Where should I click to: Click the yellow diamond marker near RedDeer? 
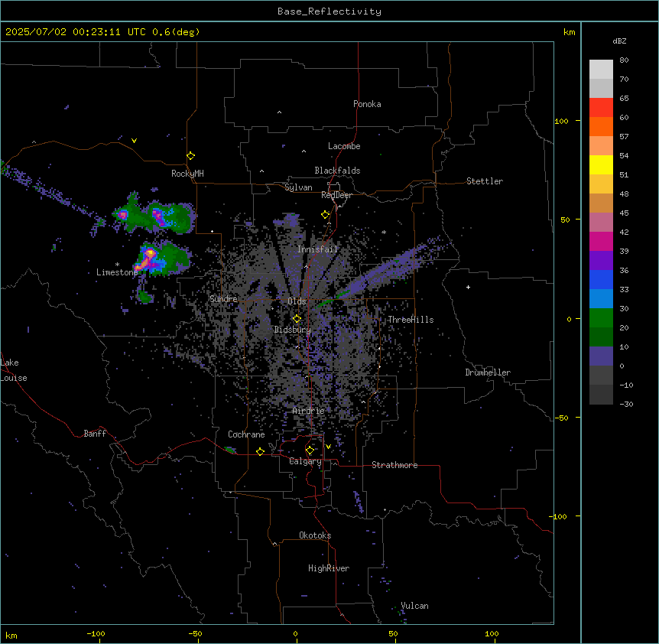[325, 215]
